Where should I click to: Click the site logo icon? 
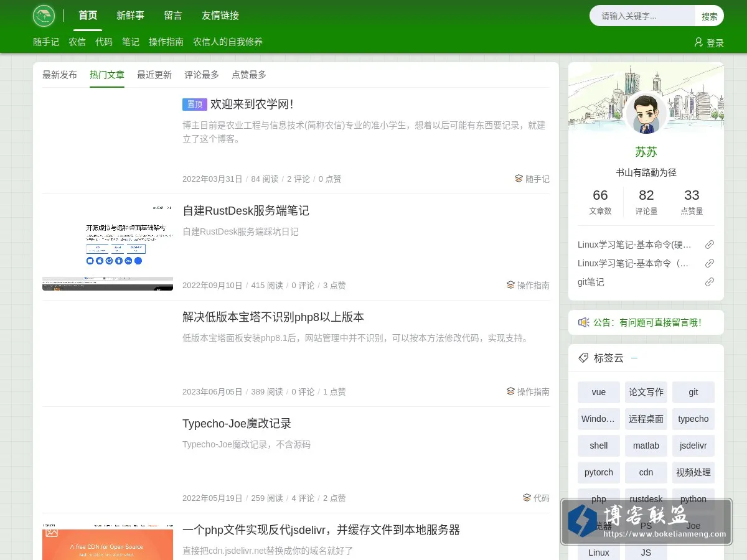[44, 16]
